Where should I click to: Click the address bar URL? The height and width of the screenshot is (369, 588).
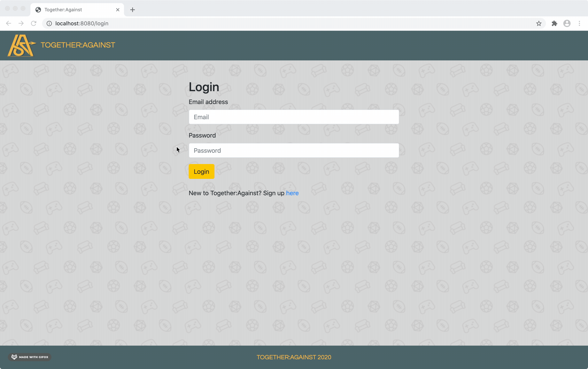tap(82, 23)
